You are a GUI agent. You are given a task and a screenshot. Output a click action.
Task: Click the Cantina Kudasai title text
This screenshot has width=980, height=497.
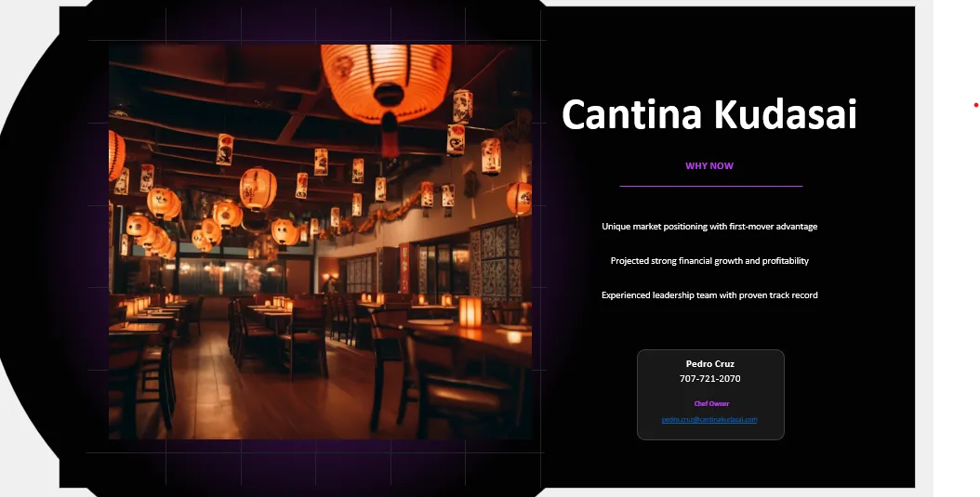[x=709, y=114]
